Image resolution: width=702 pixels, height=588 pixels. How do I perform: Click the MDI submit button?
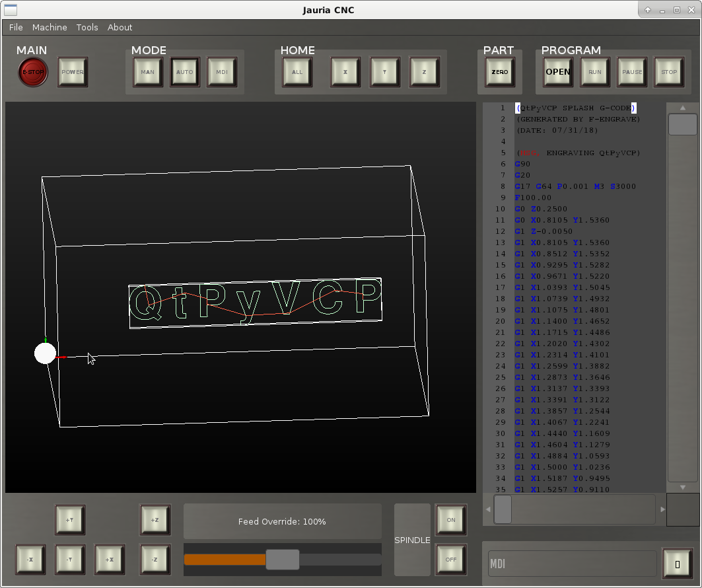click(678, 564)
